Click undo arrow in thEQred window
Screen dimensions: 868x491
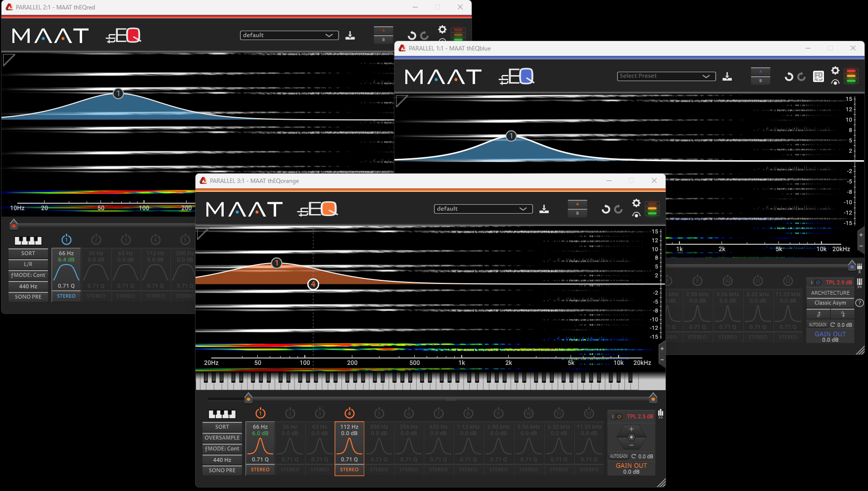point(412,36)
